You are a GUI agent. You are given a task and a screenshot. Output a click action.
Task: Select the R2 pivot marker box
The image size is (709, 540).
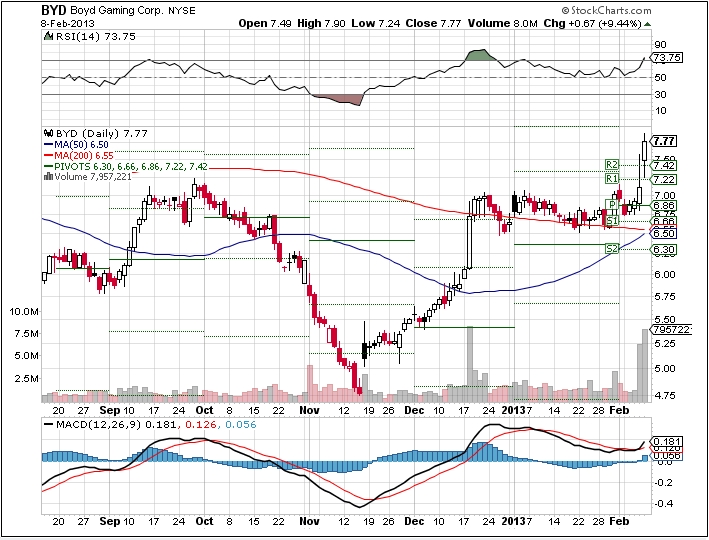click(x=611, y=165)
